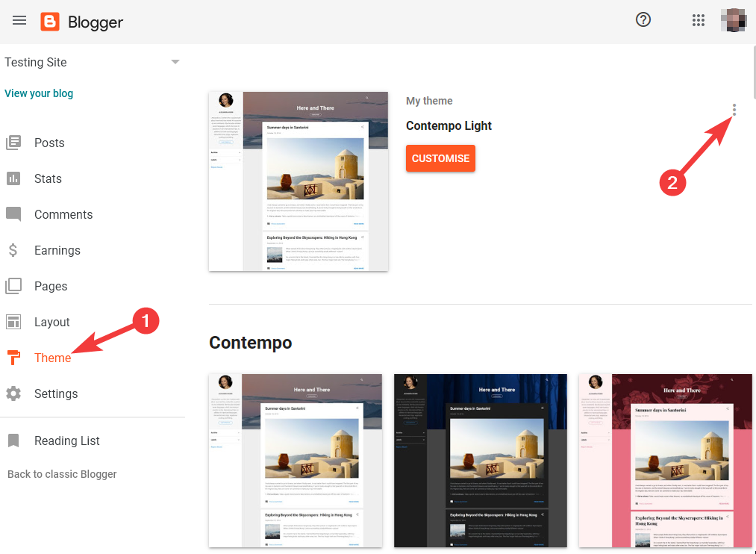Click the Layout grid icon

(13, 322)
